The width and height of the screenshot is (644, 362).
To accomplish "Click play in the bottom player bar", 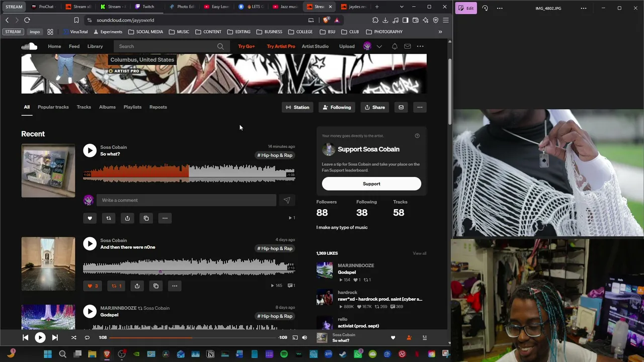I will tap(40, 338).
